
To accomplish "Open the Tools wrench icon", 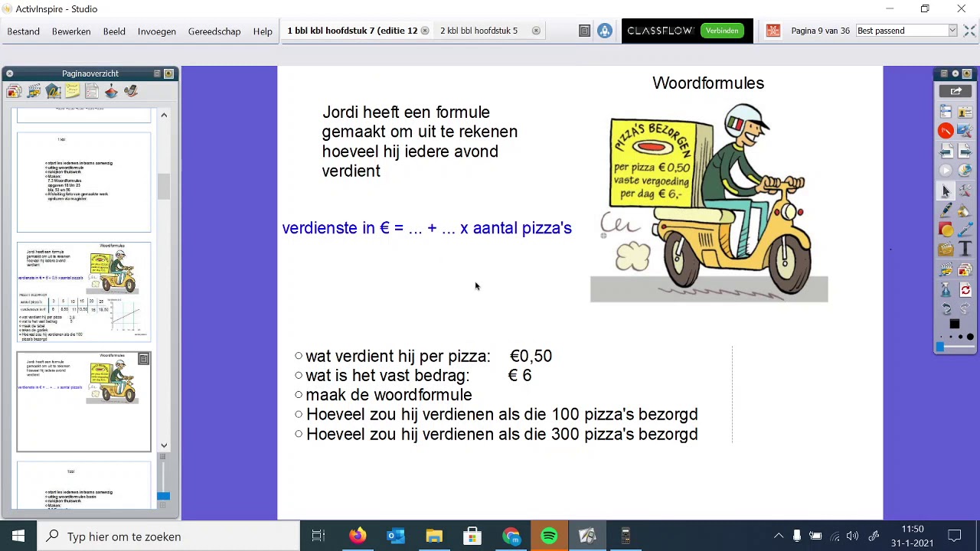I will pos(965,191).
